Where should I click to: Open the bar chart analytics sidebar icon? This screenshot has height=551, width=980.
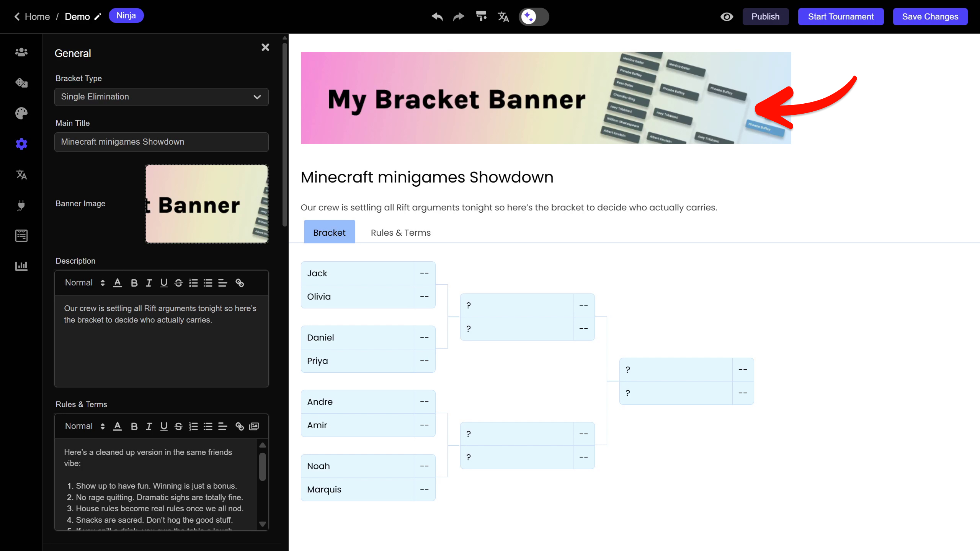pos(21,266)
